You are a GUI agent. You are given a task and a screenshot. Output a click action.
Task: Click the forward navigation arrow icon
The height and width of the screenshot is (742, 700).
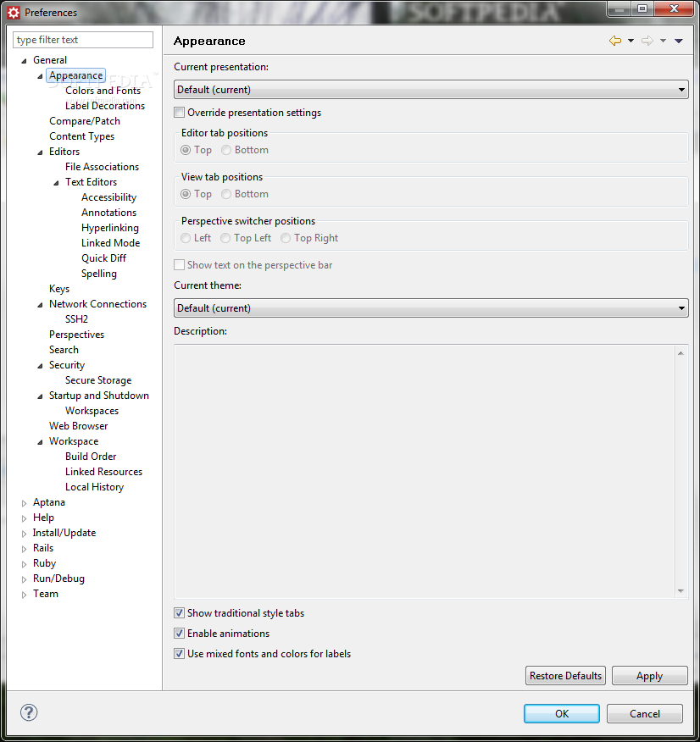tap(647, 41)
